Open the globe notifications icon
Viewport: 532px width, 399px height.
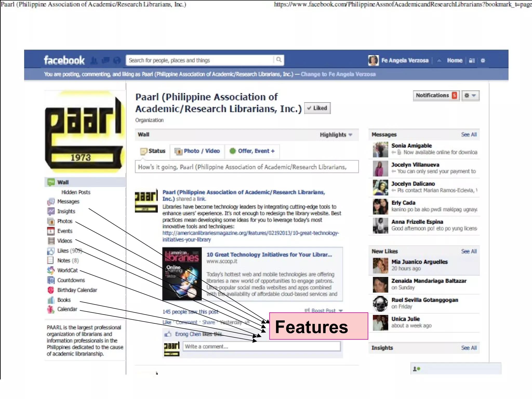(117, 61)
